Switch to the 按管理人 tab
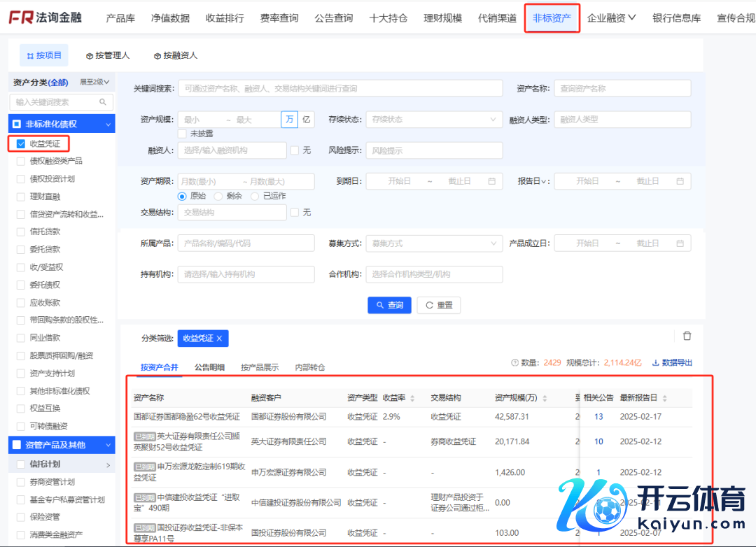The width and height of the screenshot is (756, 547). click(107, 55)
